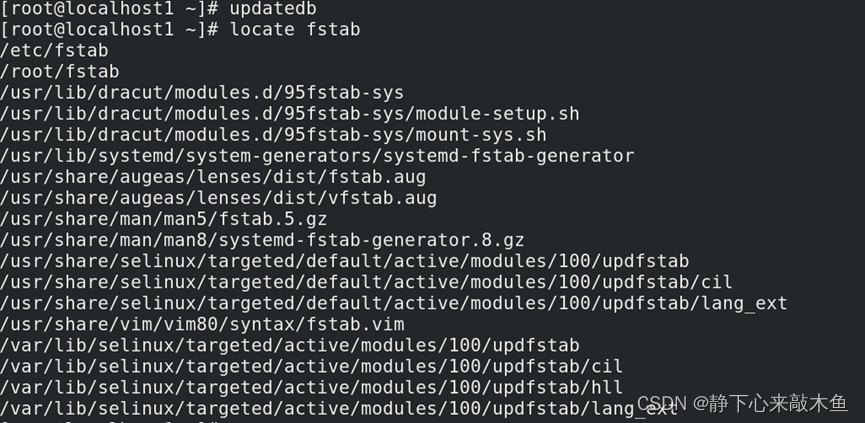Click the /usr/share selinux updfstab/cil line
This screenshot has width=865, height=423.
[367, 281]
